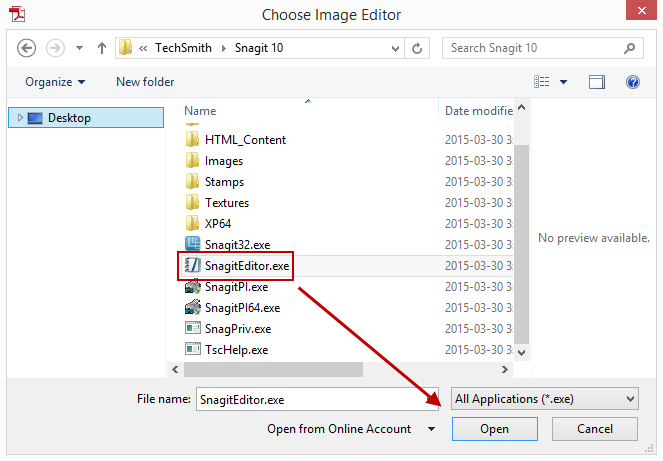Click the date for TscHelp.exe
The height and width of the screenshot is (461, 663).
click(x=479, y=350)
